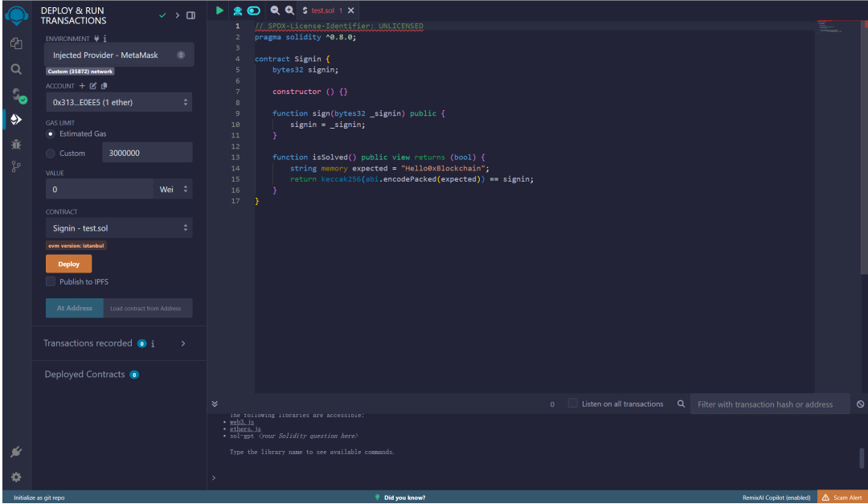Select the Estimated Gas radio button
Viewport: 868px width, 504px height.
(51, 134)
